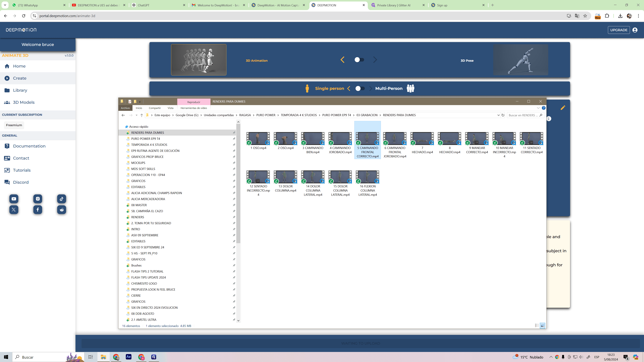Open DeepMotion Reddit social icon
The image size is (644, 362).
click(62, 210)
